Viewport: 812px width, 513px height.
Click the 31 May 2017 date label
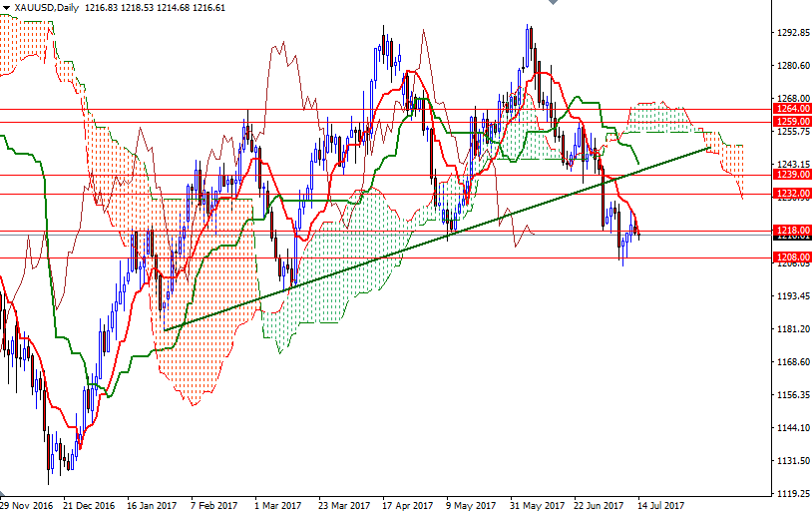pos(537,505)
